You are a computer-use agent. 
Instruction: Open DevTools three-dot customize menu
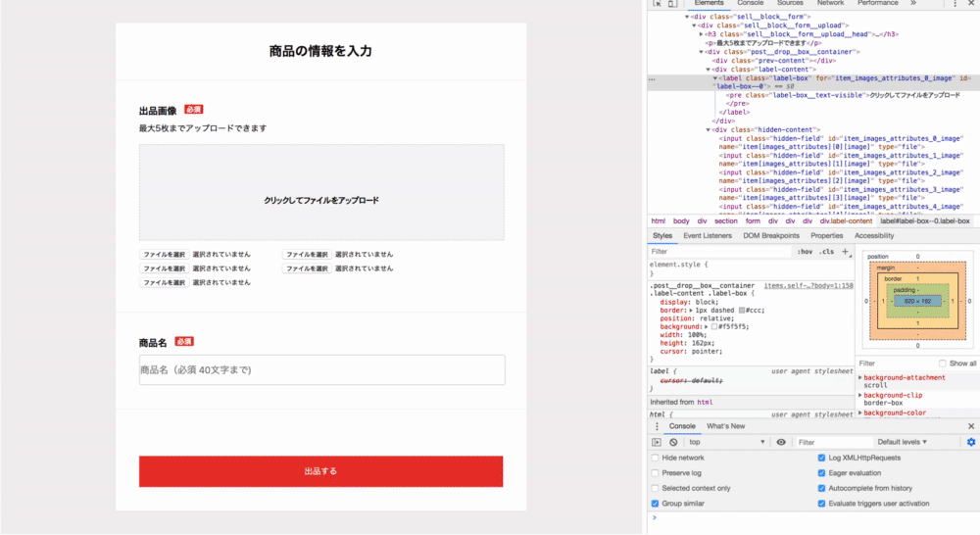click(x=955, y=3)
